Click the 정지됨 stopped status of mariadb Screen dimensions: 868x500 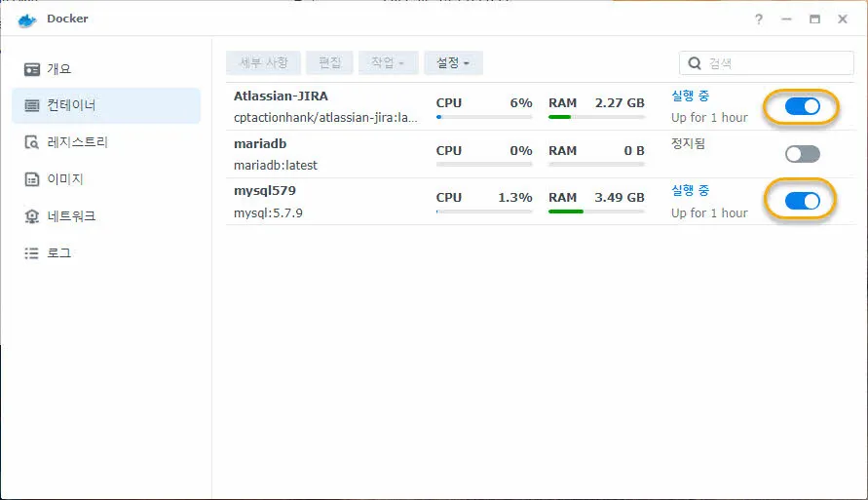tap(688, 144)
